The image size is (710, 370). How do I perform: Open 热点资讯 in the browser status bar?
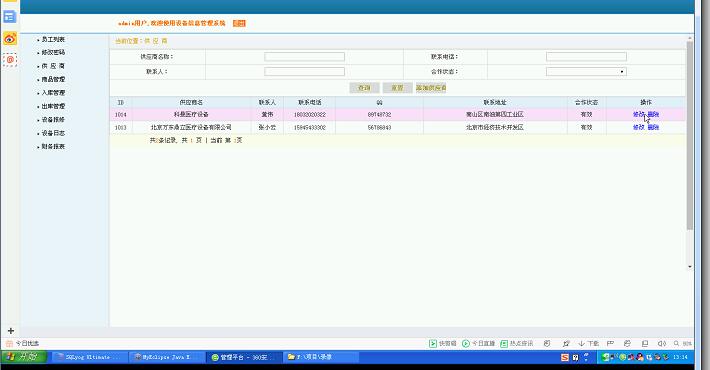point(517,344)
